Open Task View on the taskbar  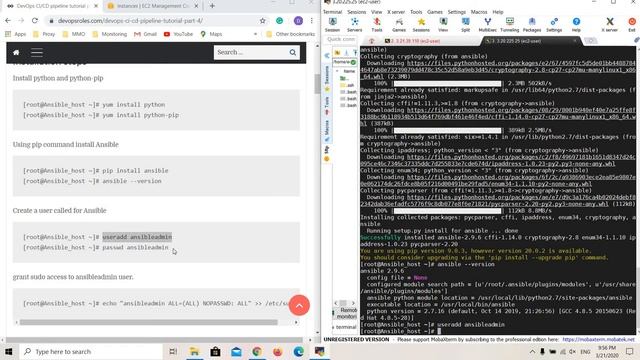[173, 351]
